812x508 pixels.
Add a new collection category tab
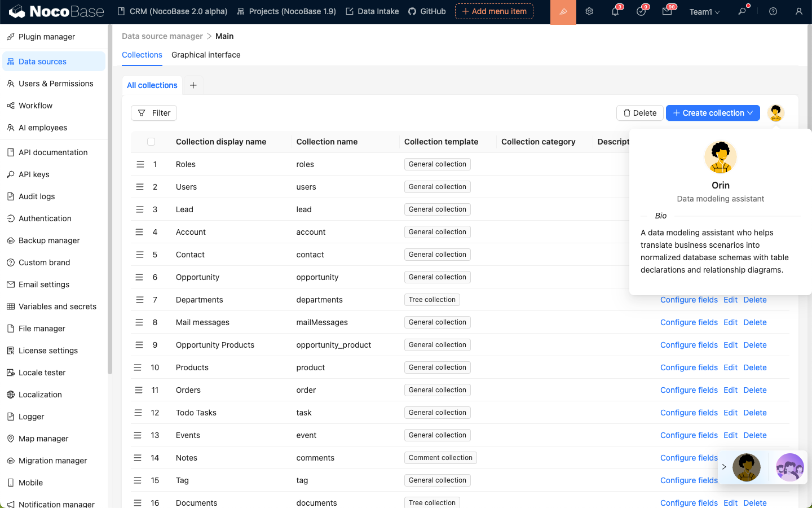[x=193, y=85]
